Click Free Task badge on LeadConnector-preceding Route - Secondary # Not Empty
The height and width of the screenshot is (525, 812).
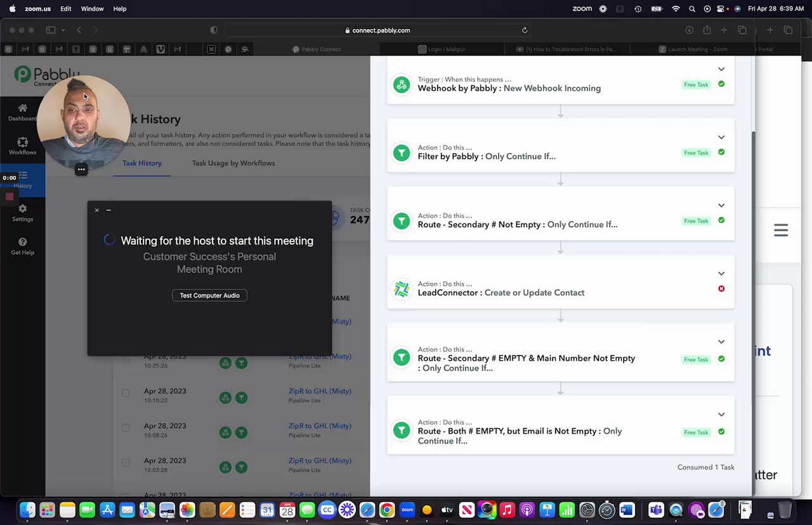tap(696, 221)
